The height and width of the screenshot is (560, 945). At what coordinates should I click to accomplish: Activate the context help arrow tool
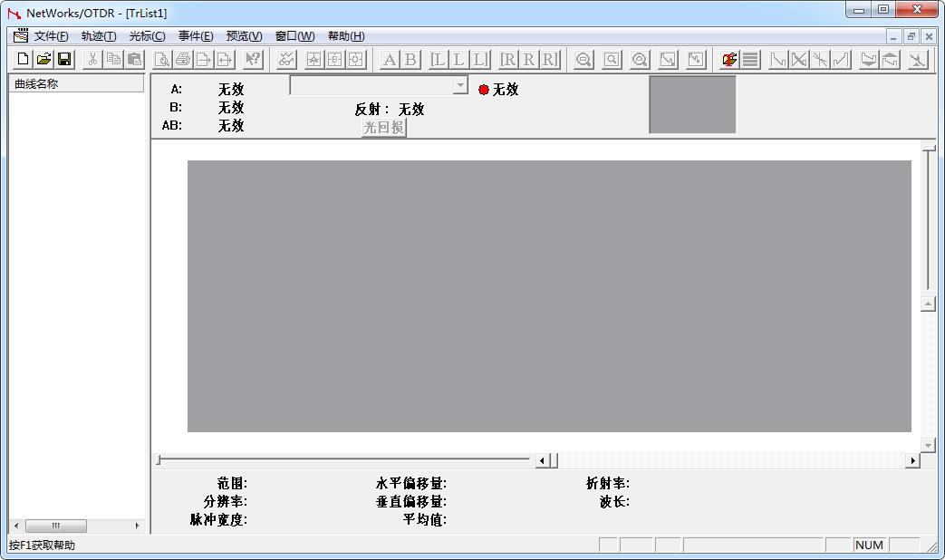pyautogui.click(x=251, y=58)
